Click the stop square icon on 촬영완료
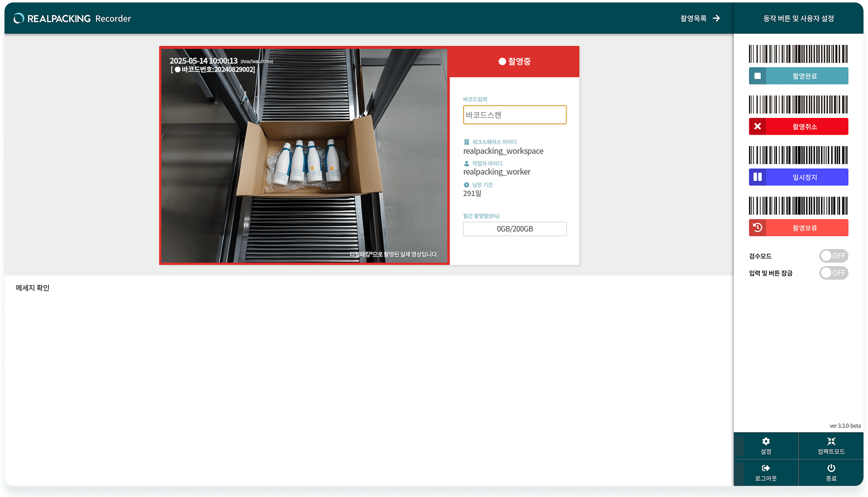Screen dimensions: 868x497 [758, 76]
